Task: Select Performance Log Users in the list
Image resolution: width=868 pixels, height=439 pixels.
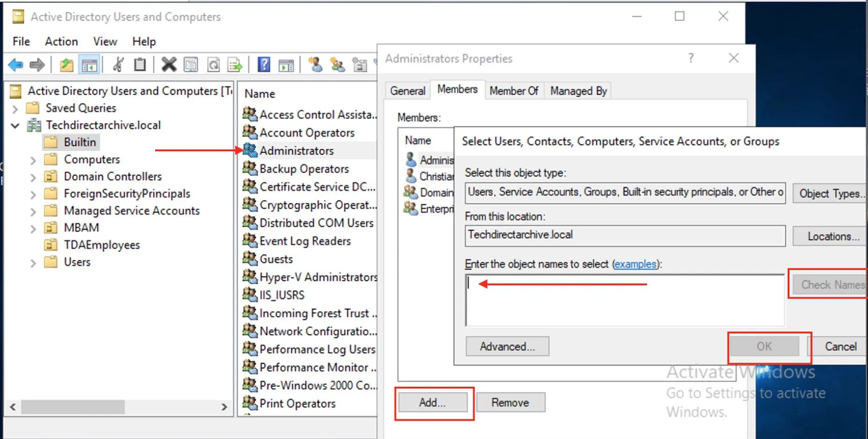Action: coord(318,349)
